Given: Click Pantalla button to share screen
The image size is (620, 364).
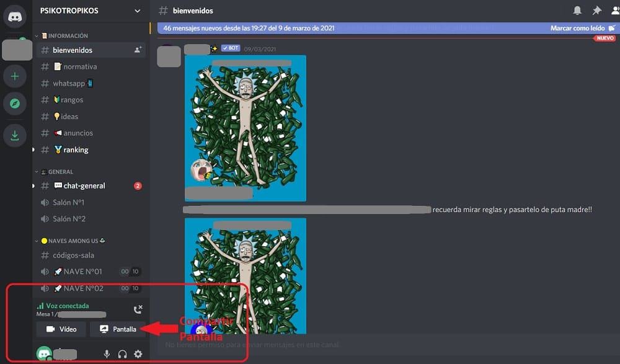Looking at the screenshot, I should (x=118, y=329).
